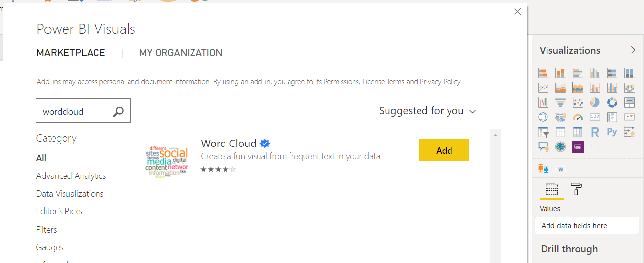Select the Filled map visual

tap(560, 117)
